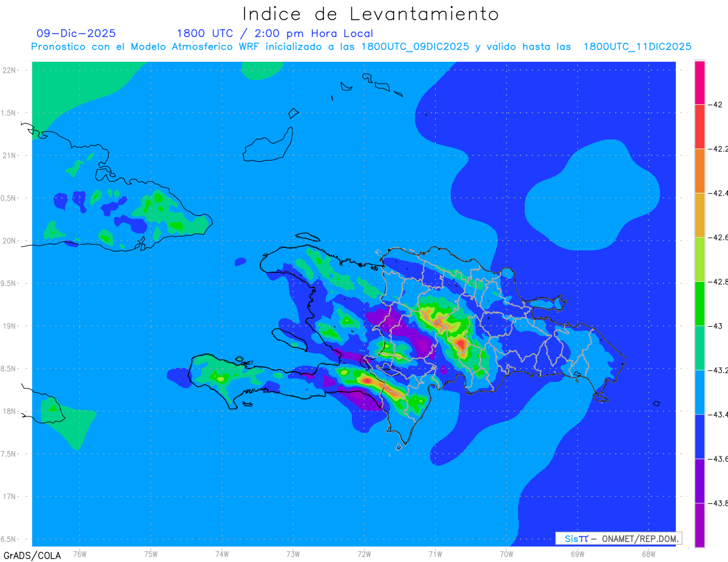This screenshot has height=562, width=728.
Task: Click the '74W' longitude label
Action: click(x=222, y=554)
